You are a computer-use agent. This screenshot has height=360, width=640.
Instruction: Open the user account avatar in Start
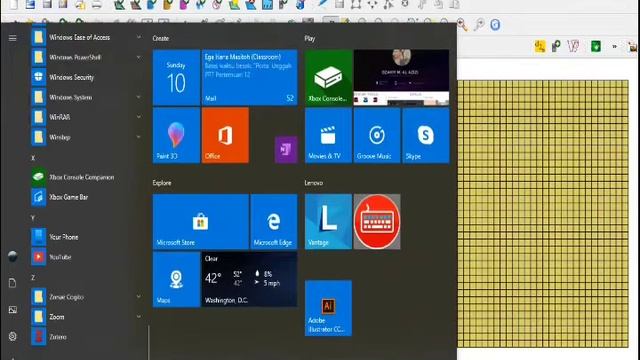[13, 256]
